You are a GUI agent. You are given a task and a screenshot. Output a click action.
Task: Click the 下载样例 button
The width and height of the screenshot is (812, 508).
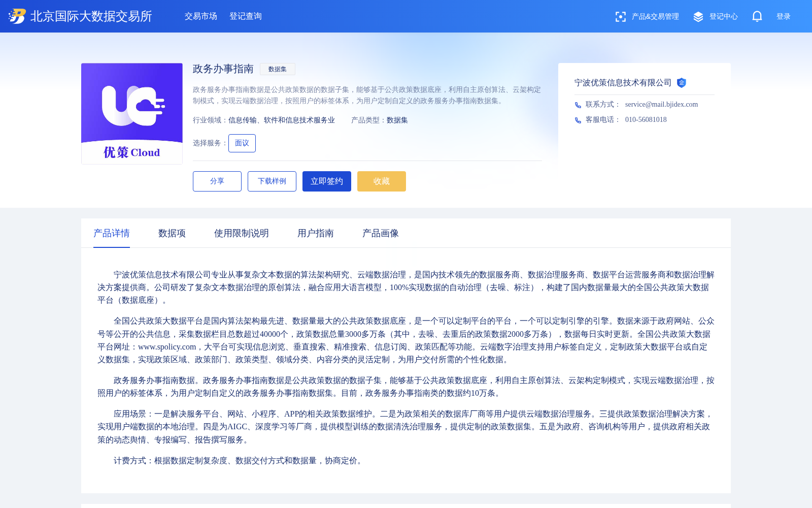tap(272, 181)
